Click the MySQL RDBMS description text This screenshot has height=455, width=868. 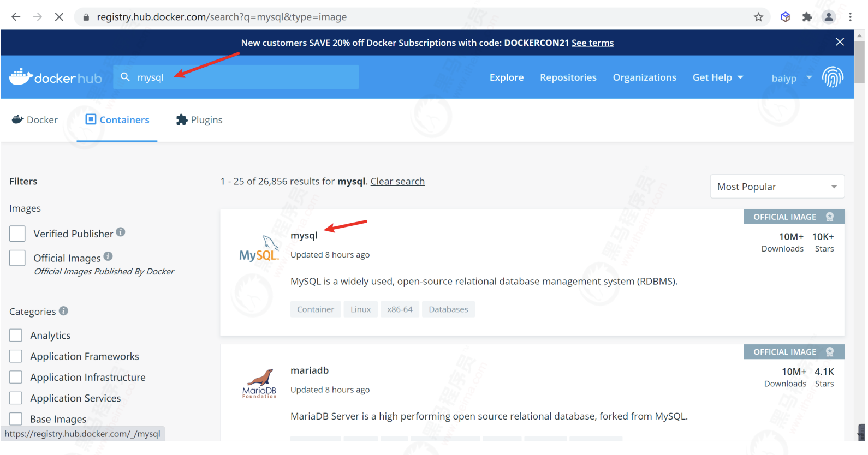pos(484,281)
